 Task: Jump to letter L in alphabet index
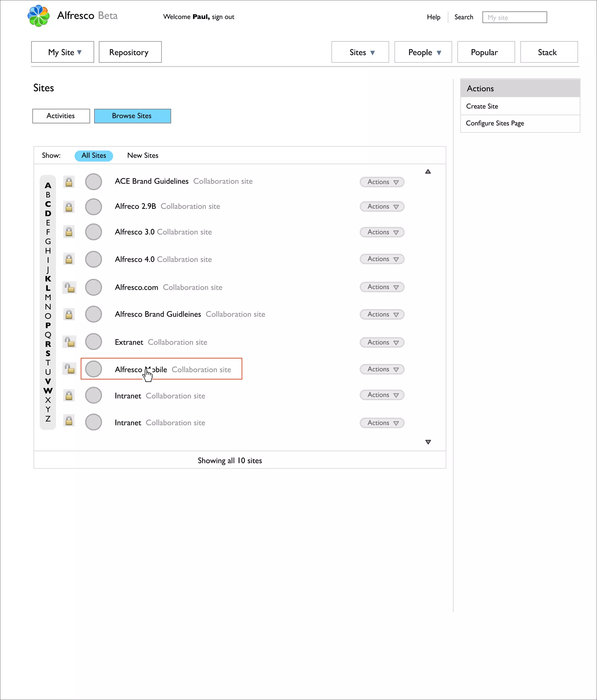(x=48, y=288)
